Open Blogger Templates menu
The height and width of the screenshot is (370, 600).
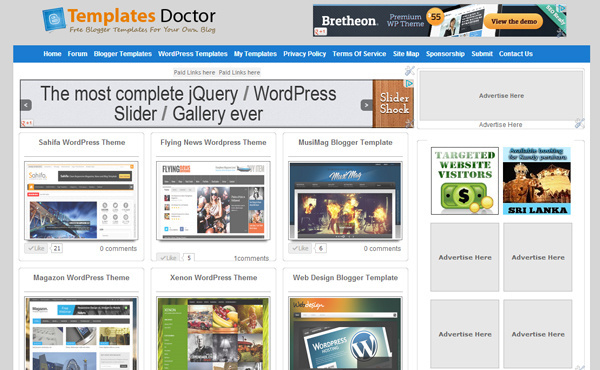[122, 54]
